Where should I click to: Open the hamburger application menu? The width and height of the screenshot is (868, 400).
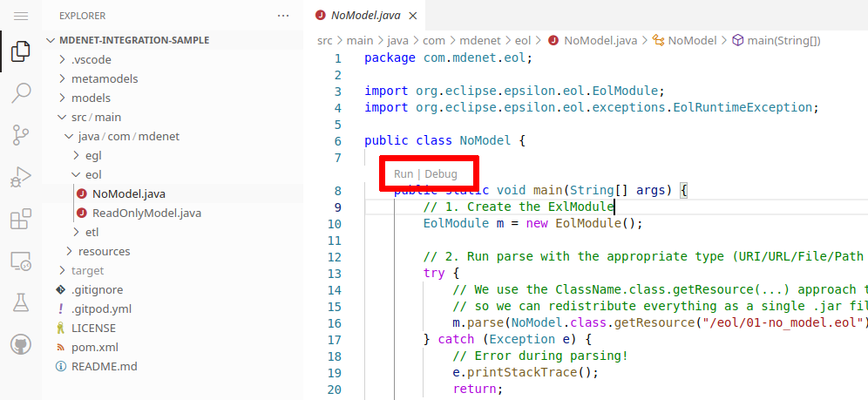[x=21, y=16]
